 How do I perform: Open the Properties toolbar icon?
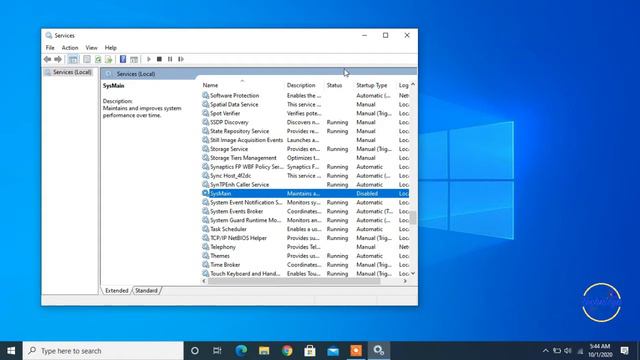tap(87, 59)
